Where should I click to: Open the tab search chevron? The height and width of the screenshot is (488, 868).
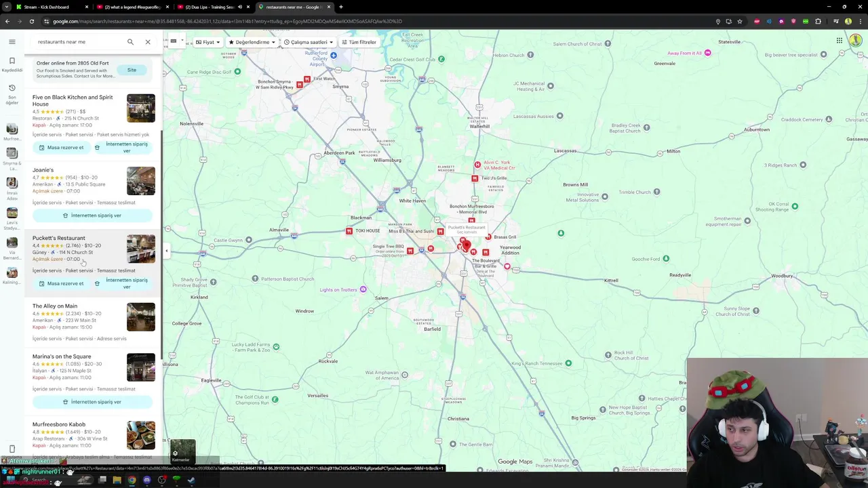coord(7,7)
